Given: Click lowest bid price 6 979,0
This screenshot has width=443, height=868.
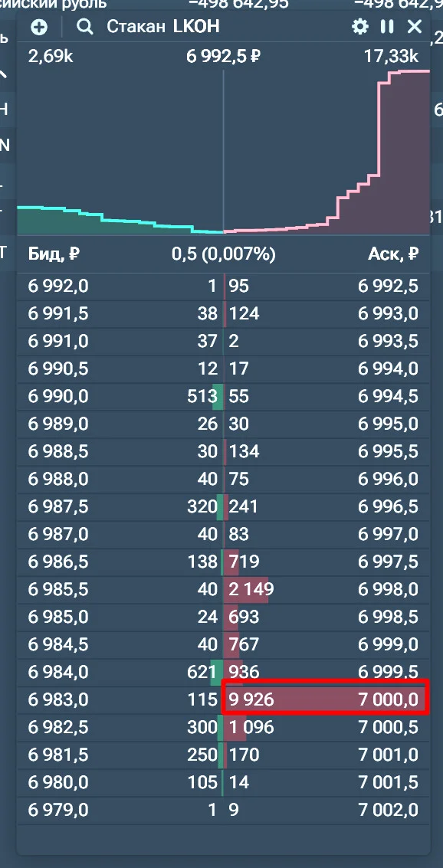Looking at the screenshot, I should [x=58, y=810].
